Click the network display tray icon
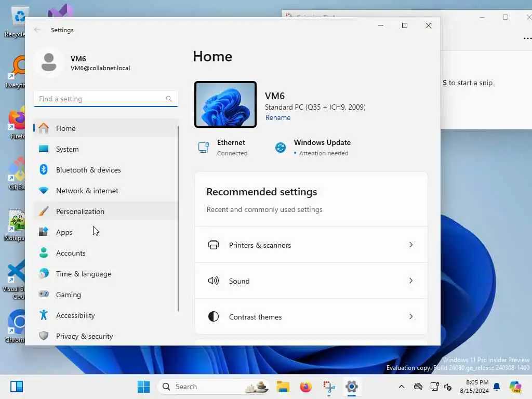This screenshot has height=399, width=532. 434,387
